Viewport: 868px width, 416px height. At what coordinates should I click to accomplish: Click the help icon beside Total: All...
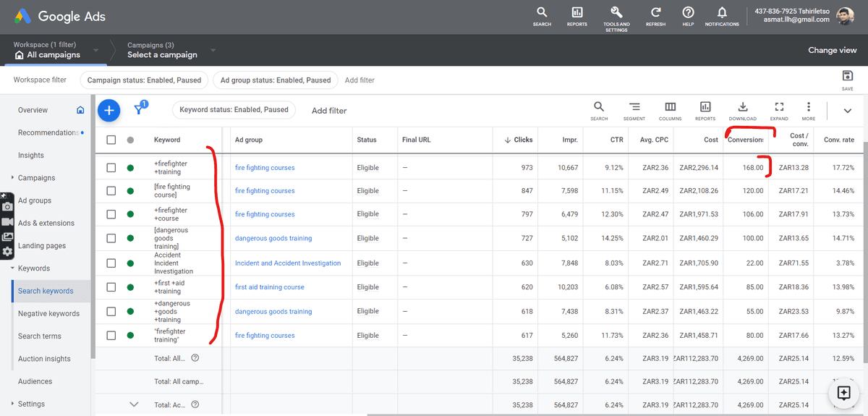pyautogui.click(x=195, y=358)
